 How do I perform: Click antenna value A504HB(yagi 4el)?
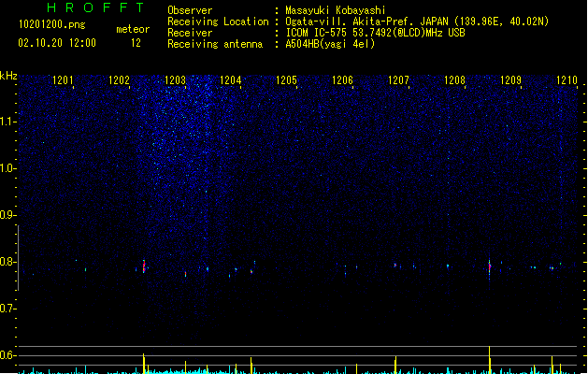[x=330, y=44]
